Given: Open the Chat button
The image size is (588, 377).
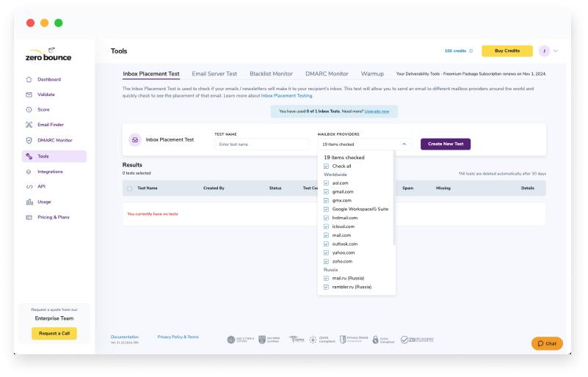Looking at the screenshot, I should (547, 344).
